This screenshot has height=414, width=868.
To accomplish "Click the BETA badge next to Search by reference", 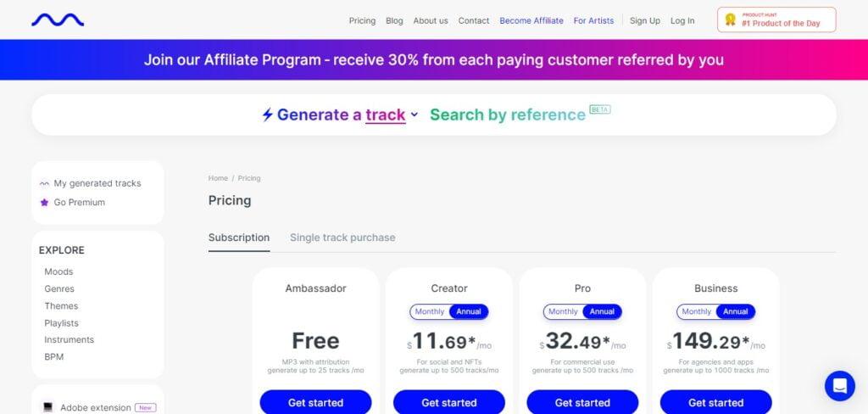I will click(x=600, y=109).
